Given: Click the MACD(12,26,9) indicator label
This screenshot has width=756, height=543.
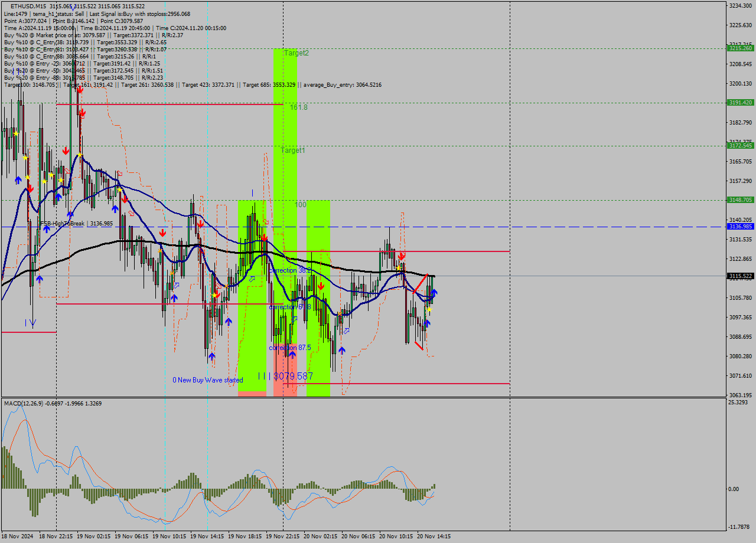Looking at the screenshot, I should click(53, 404).
